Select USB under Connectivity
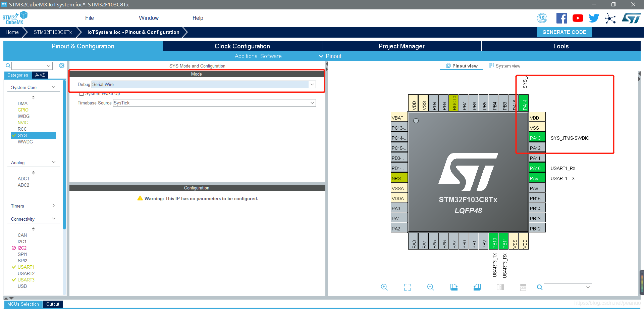Screen dimensions: 644x309 [22, 286]
